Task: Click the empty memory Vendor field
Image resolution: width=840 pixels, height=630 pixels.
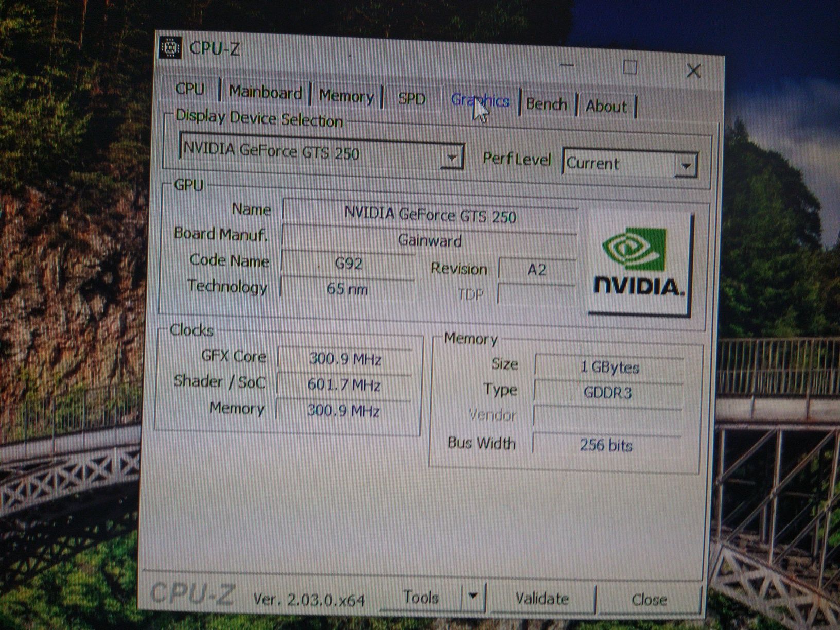Action: coord(608,417)
